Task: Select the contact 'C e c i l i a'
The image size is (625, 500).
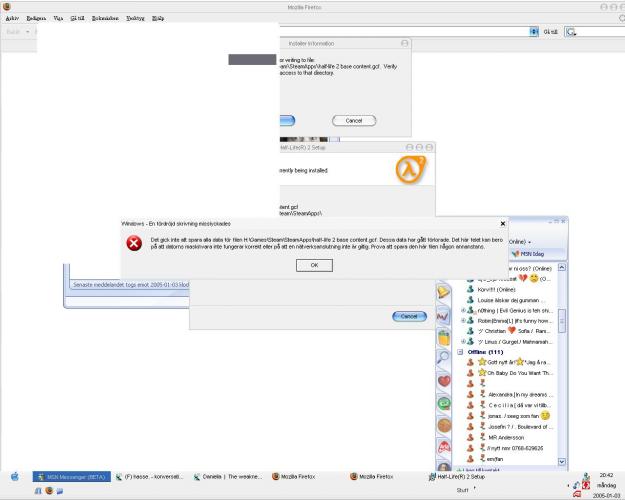Action: (516, 405)
